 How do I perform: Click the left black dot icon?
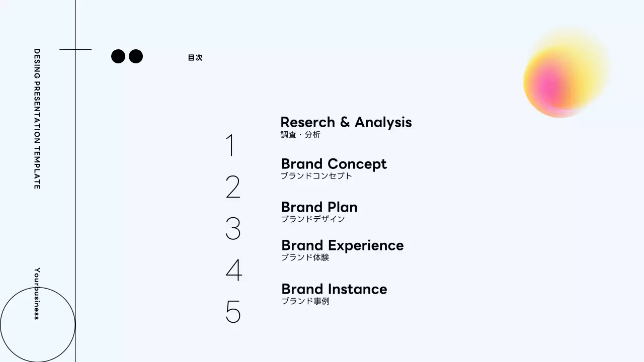point(118,56)
